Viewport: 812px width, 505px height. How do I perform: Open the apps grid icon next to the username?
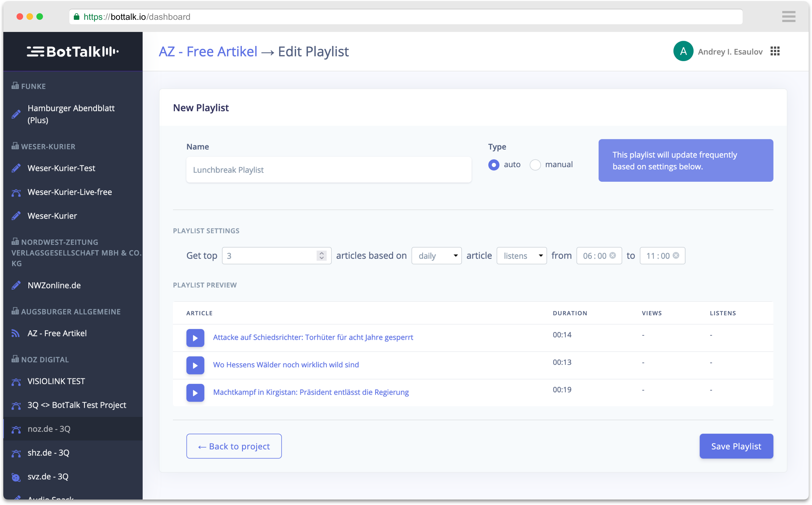tap(775, 51)
